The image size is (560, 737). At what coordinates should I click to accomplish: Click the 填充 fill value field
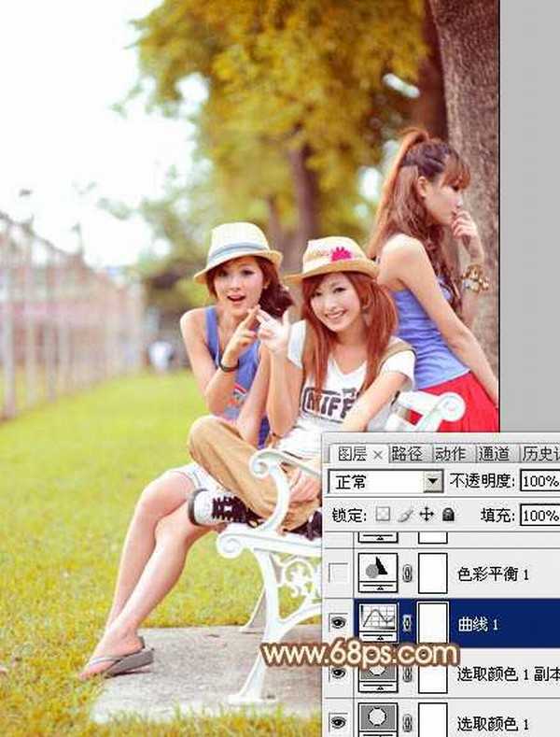pyautogui.click(x=539, y=515)
